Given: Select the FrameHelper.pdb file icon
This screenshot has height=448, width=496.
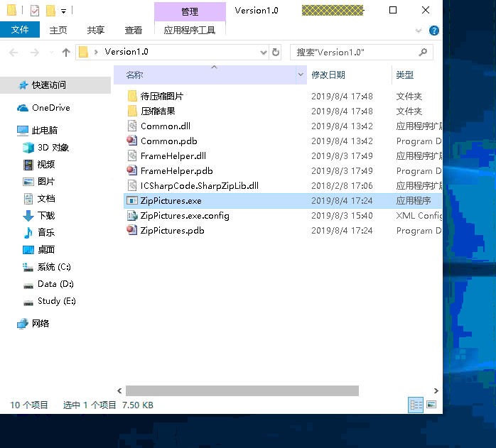Looking at the screenshot, I should coord(132,170).
